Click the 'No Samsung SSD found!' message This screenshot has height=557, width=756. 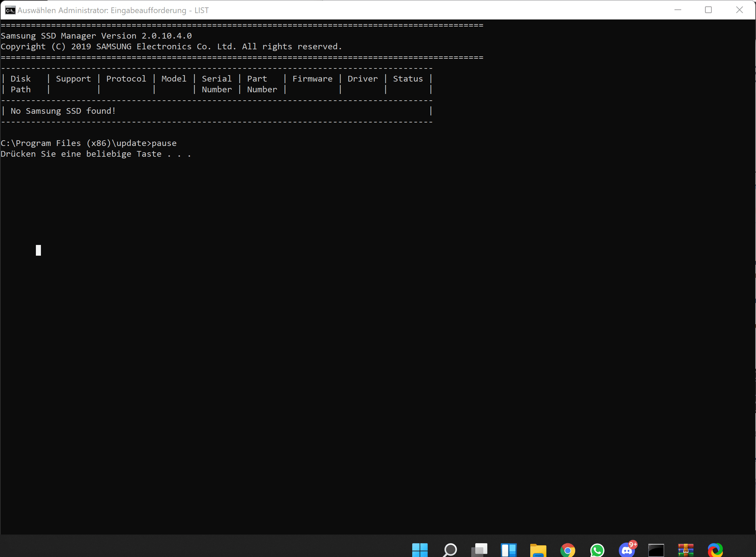coord(63,111)
